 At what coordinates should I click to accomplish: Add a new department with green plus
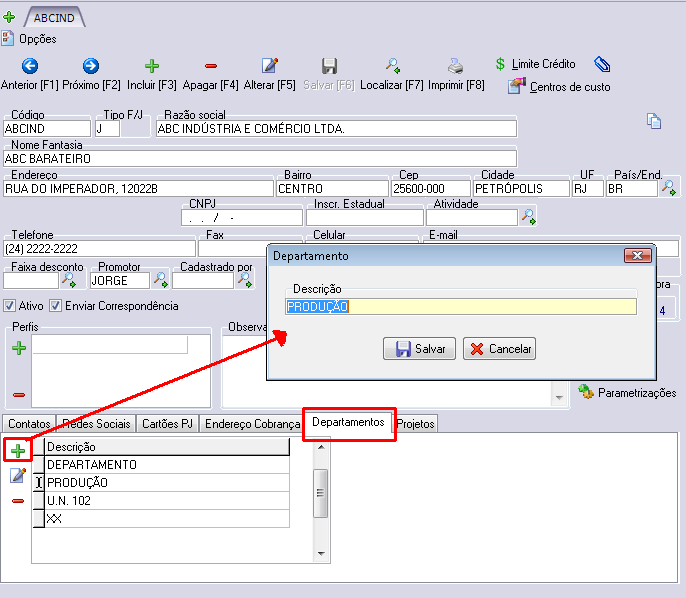[x=18, y=451]
